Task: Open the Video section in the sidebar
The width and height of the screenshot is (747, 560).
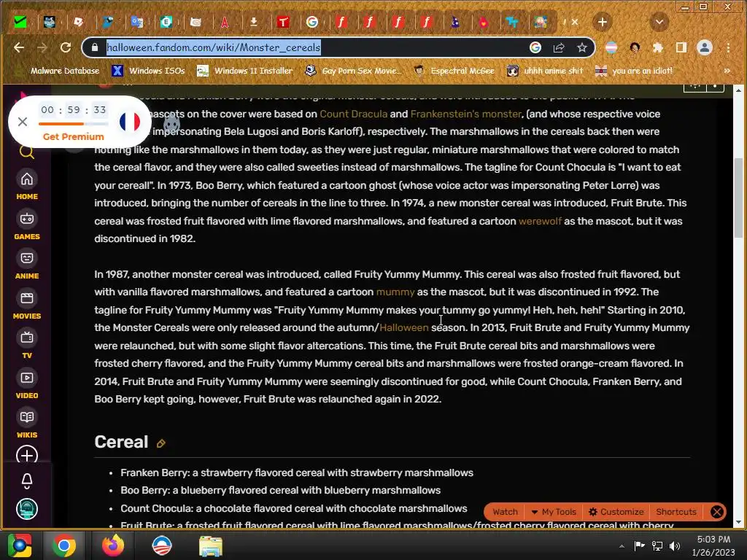Action: (27, 384)
